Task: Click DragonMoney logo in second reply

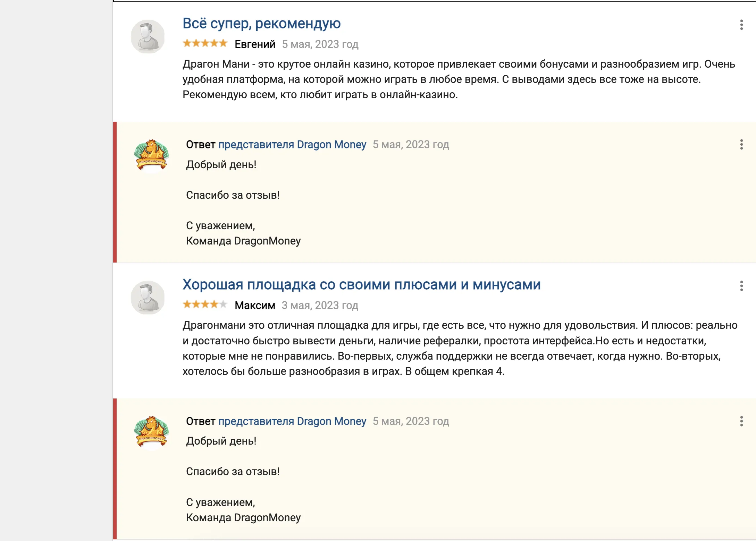Action: pos(151,432)
